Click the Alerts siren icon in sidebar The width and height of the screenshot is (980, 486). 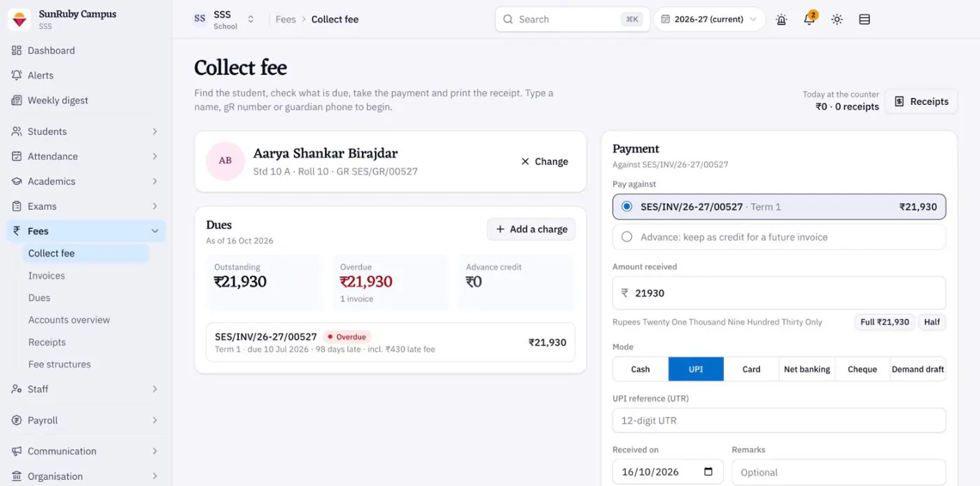pyautogui.click(x=17, y=76)
